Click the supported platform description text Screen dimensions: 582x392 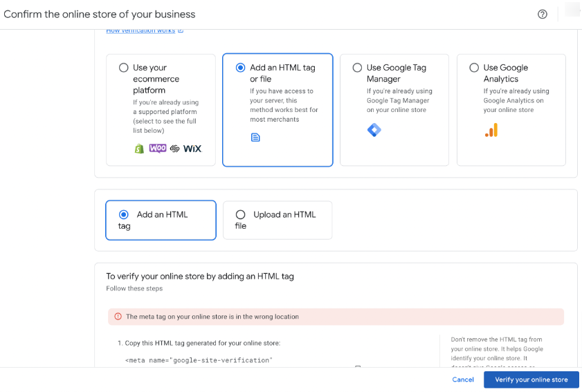(166, 116)
